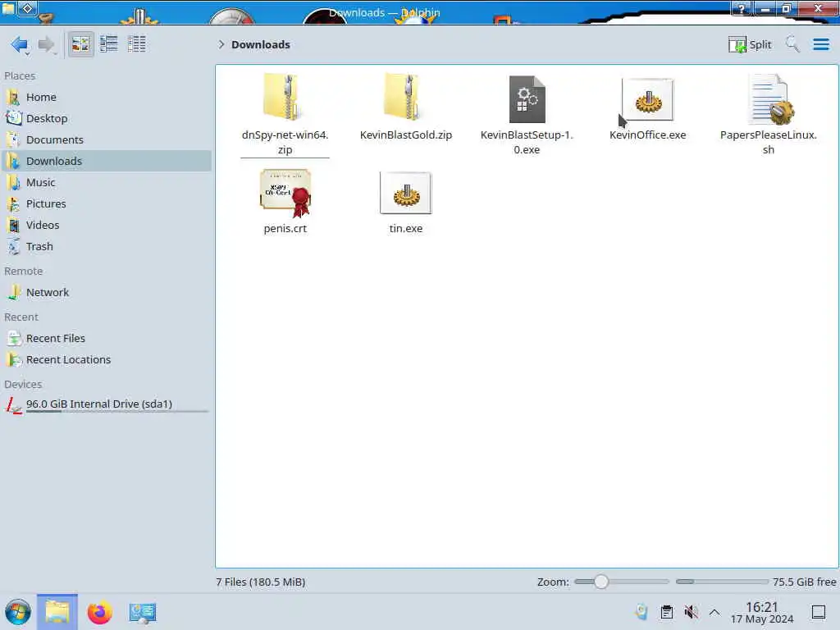
Task: Expand hidden system tray icons arrow
Action: coord(714,612)
